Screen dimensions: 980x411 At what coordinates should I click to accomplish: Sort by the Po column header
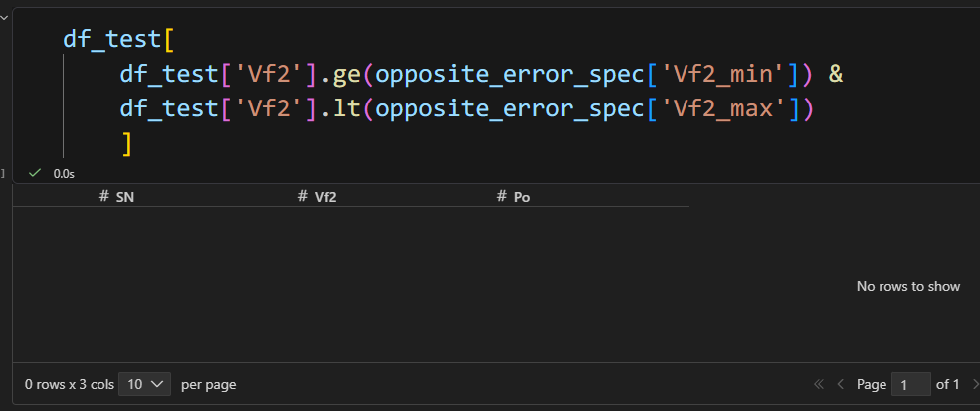pos(513,197)
